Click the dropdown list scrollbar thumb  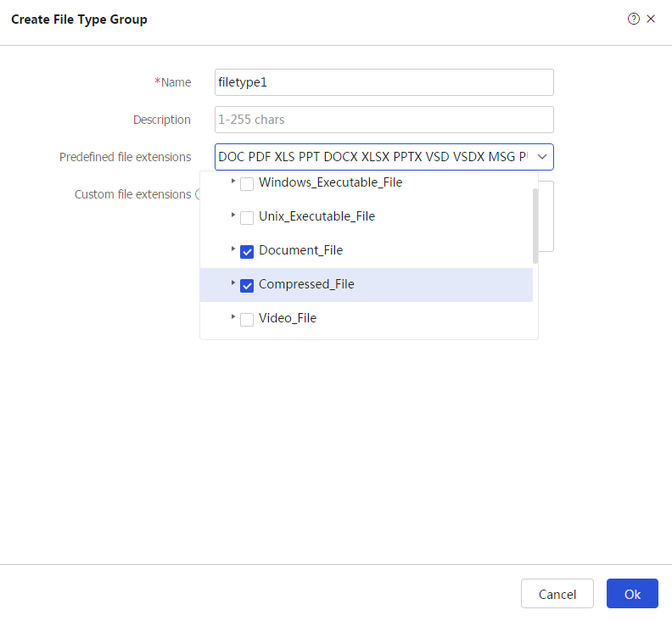(535, 226)
